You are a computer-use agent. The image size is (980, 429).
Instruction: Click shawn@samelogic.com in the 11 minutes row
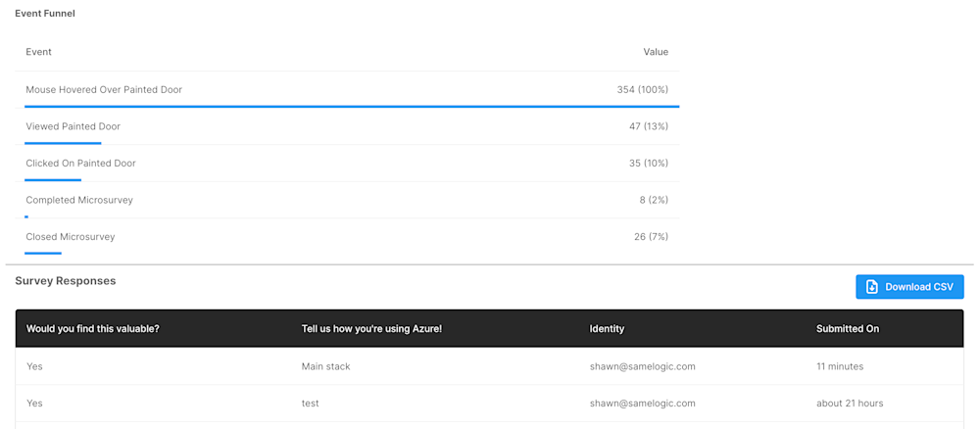643,366
